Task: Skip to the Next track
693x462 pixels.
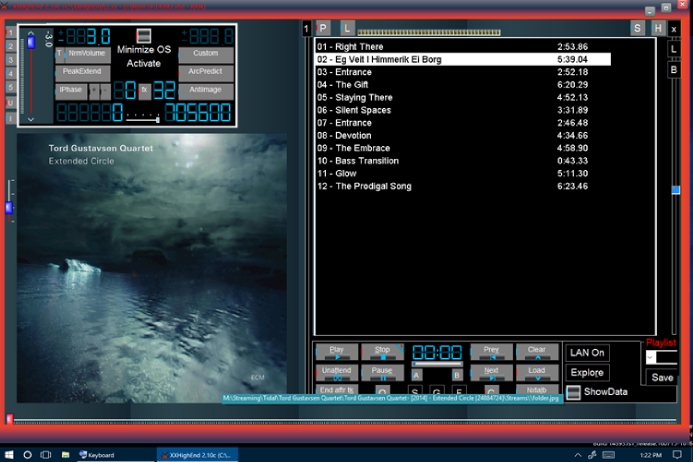Action: point(491,373)
